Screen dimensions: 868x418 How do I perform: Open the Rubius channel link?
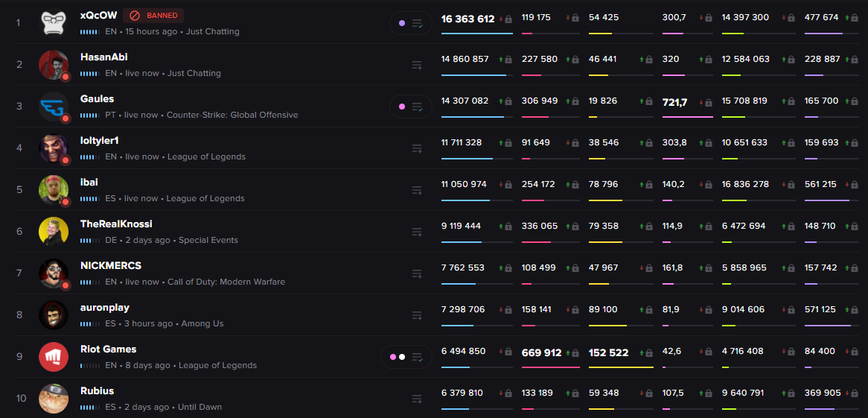(97, 391)
